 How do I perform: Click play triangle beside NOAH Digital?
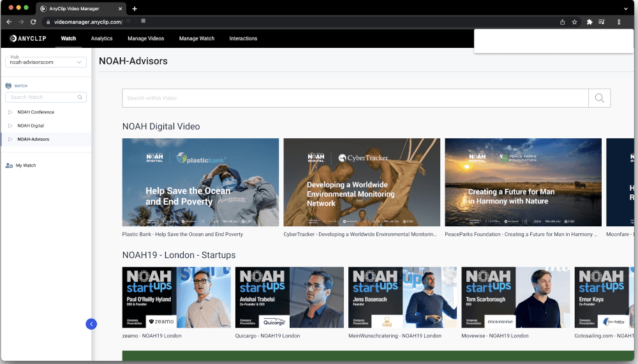point(10,126)
